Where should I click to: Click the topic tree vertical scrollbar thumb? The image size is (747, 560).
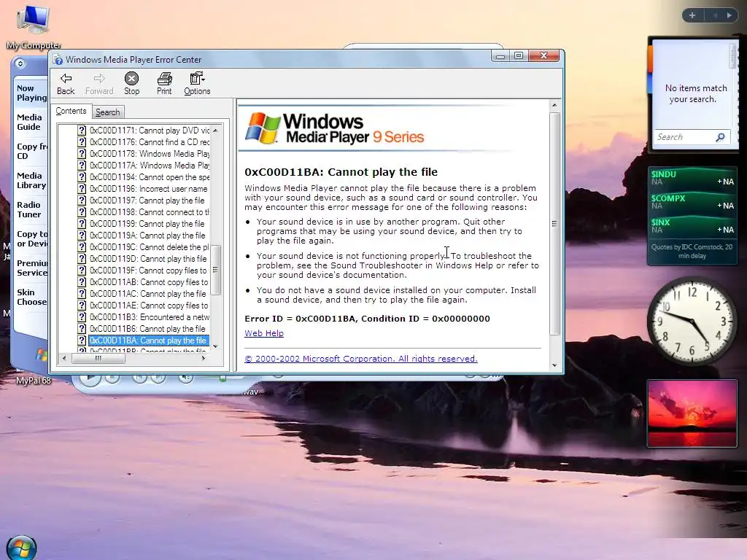(x=215, y=270)
